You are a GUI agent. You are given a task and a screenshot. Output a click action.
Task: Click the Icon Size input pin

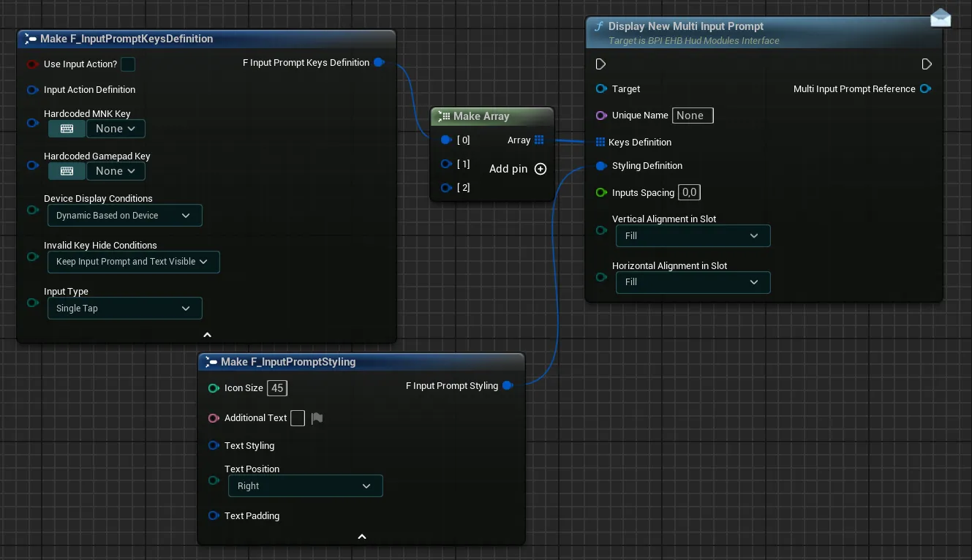click(x=214, y=388)
